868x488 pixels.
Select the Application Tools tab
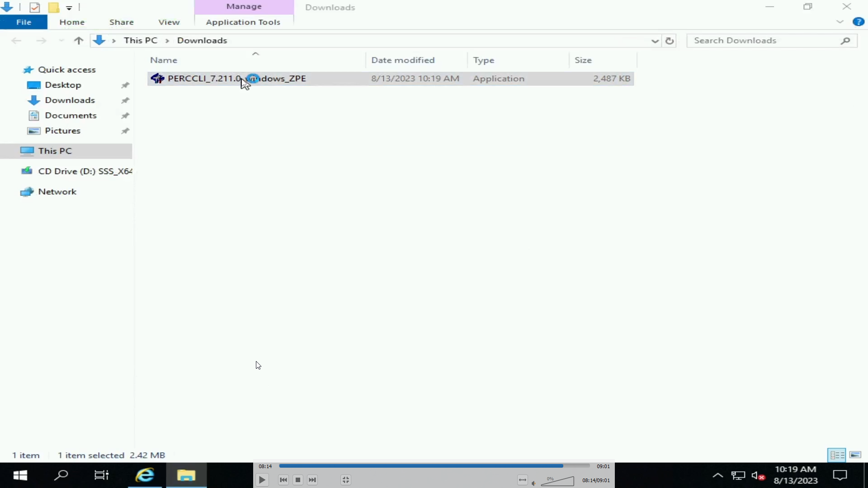(243, 22)
